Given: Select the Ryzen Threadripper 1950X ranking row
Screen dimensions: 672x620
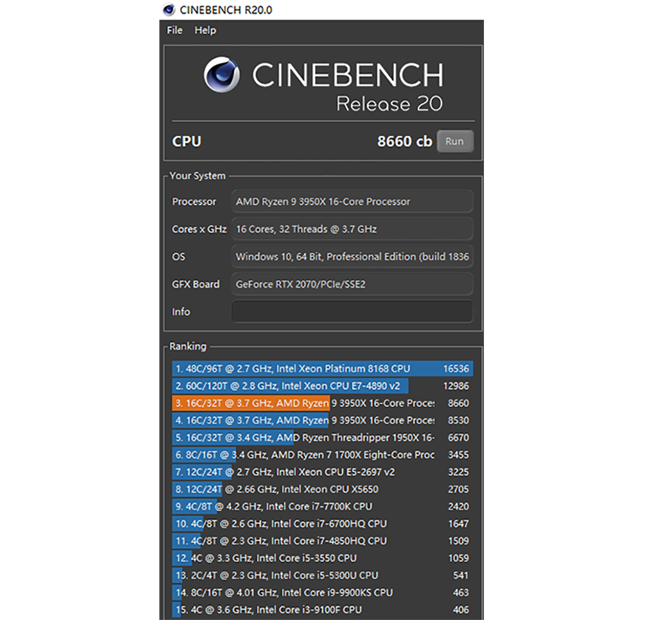Looking at the screenshot, I should point(322,437).
